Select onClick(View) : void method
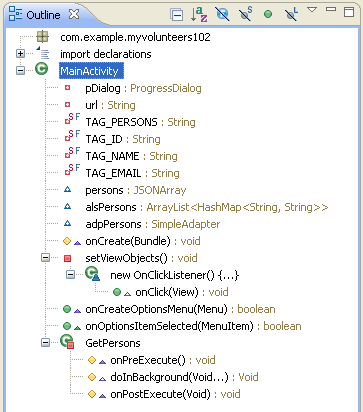 coord(182,292)
